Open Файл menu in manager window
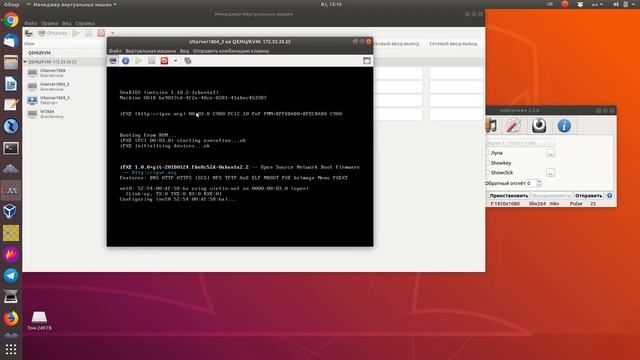Screen dimensions: 640x360 [x=31, y=23]
